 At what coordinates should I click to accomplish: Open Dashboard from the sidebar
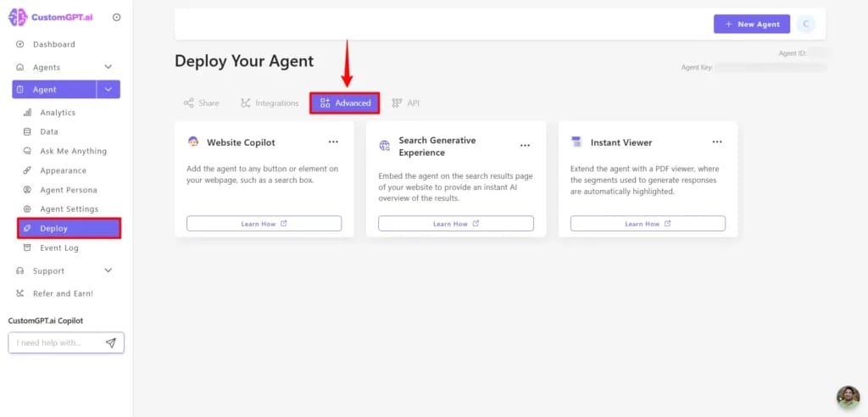click(53, 44)
